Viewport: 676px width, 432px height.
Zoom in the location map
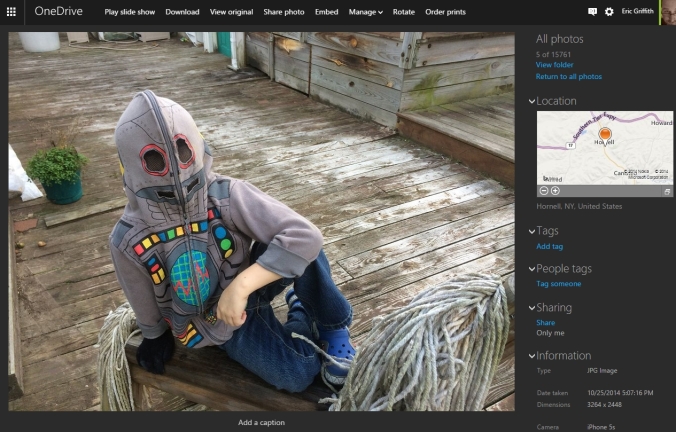555,191
